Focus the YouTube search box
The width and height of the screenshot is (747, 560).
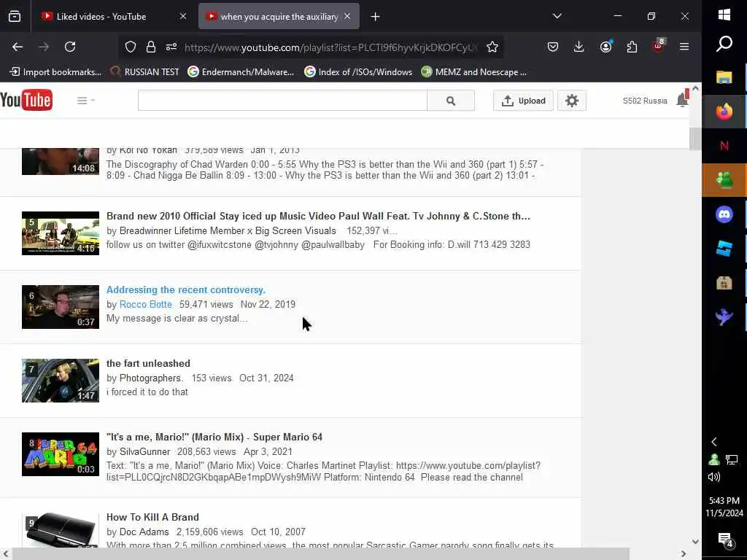[x=282, y=101]
